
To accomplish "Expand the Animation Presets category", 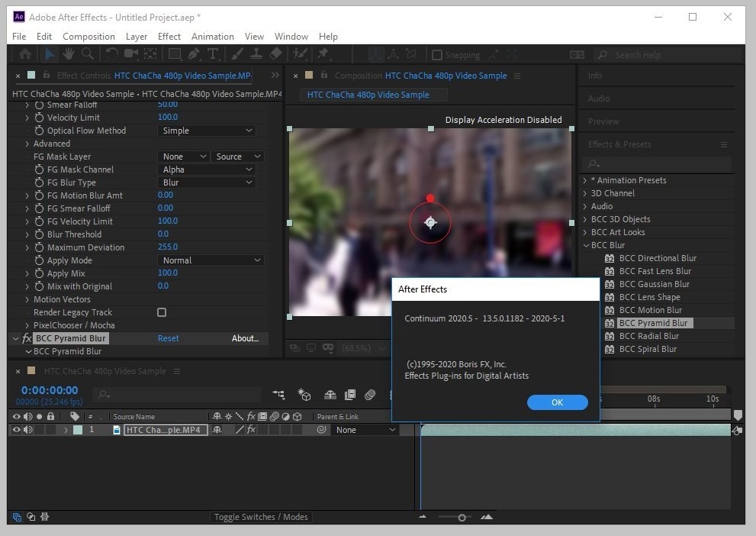I will click(x=585, y=180).
